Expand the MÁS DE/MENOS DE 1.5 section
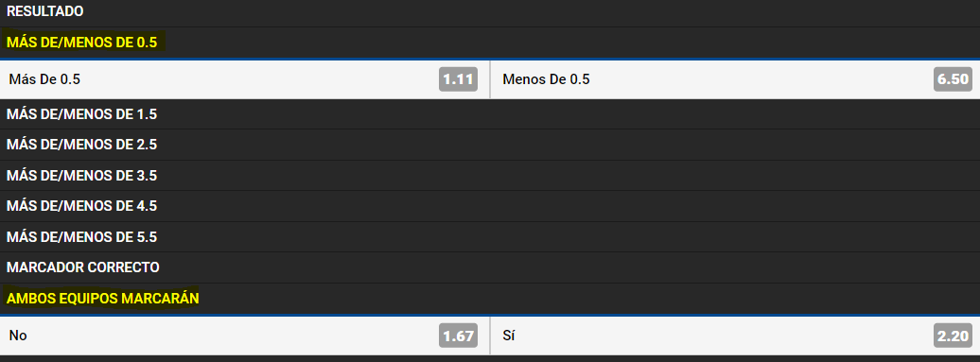 (x=490, y=114)
